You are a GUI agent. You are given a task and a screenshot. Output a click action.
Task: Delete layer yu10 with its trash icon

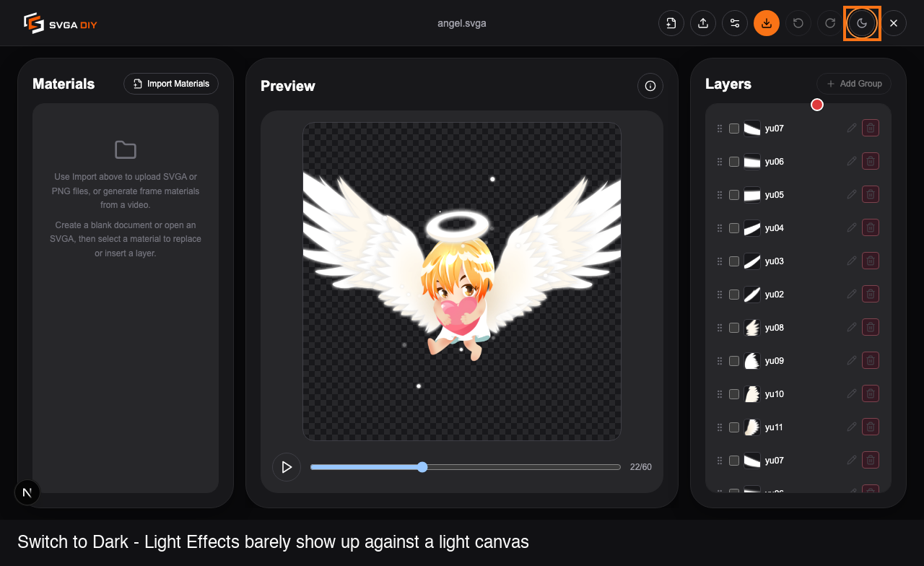pyautogui.click(x=871, y=393)
